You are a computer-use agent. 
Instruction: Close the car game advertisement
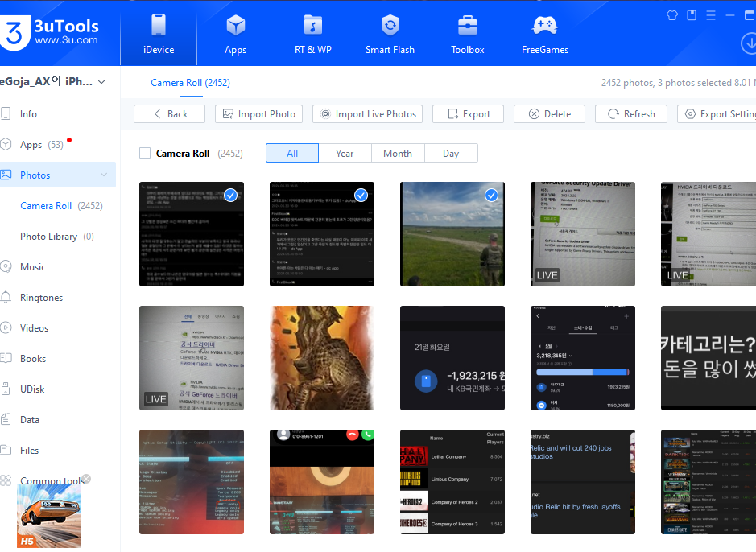point(86,478)
